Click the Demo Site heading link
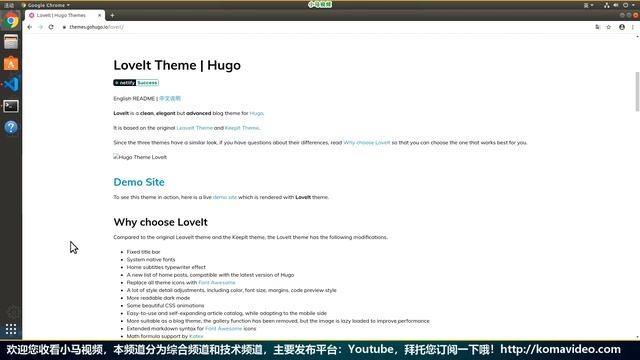This screenshot has height=360, width=640. pyautogui.click(x=139, y=182)
